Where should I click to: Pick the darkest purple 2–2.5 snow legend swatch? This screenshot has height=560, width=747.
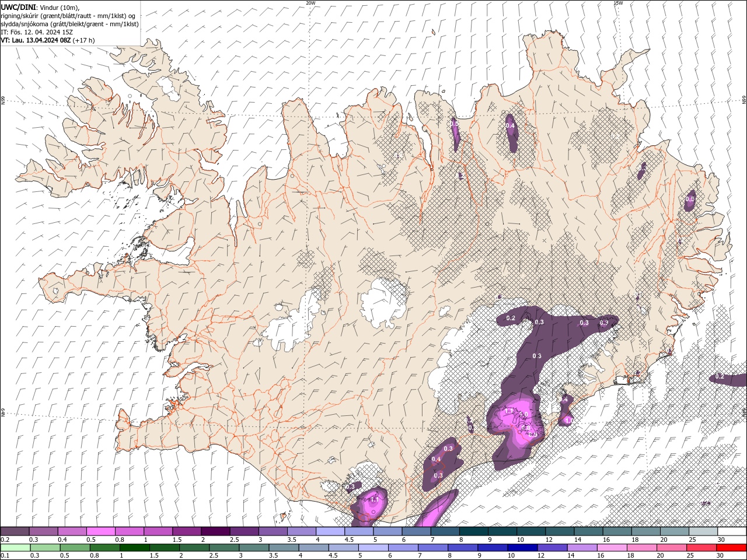tap(215, 531)
